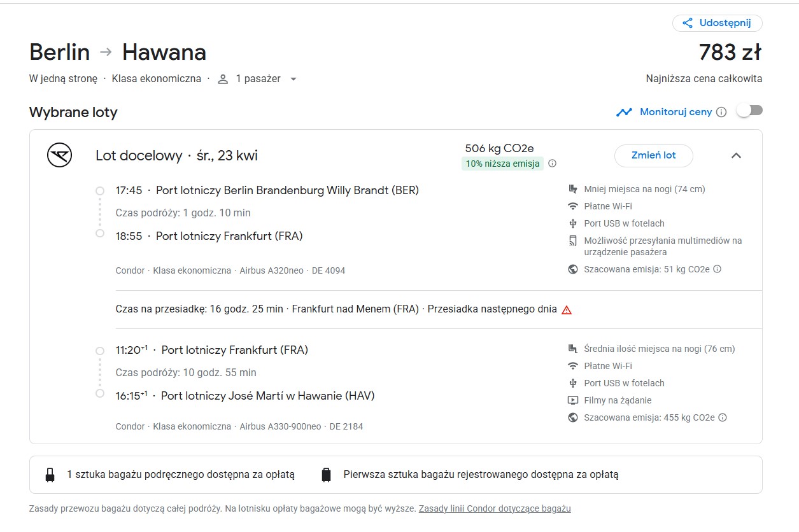Viewport: 799px width, 532px height.
Task: Click the 10% niższa emisja badge
Action: pos(502,164)
